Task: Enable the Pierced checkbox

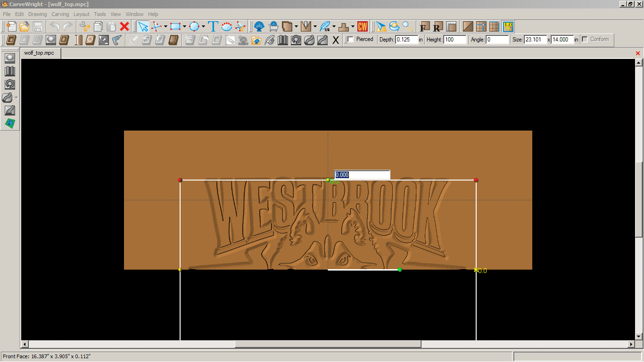Action: 350,40
